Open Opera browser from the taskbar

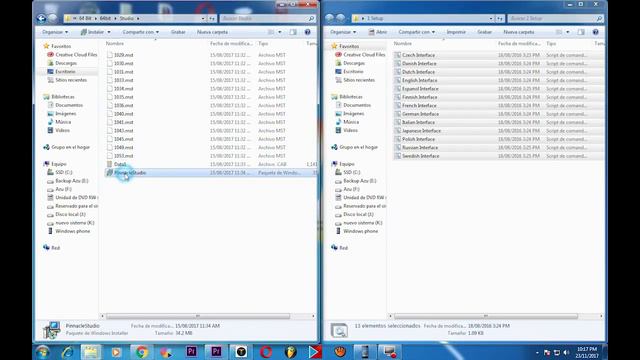266,352
